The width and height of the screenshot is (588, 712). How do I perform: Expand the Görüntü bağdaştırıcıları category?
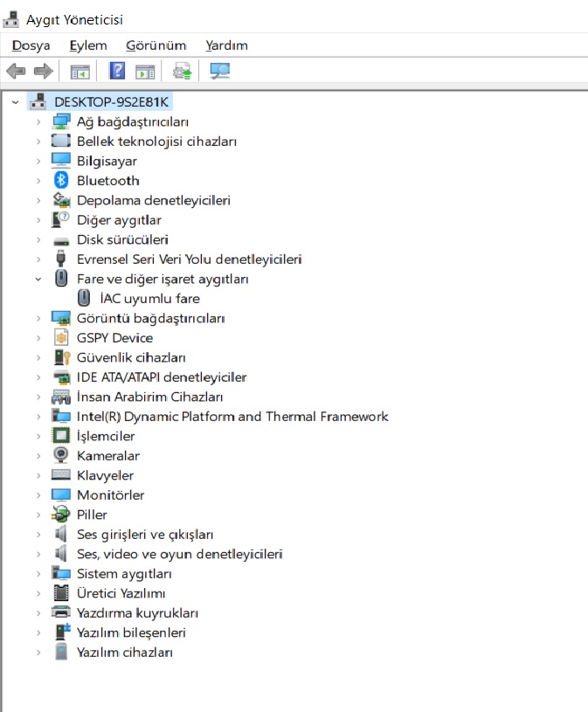(x=38, y=318)
